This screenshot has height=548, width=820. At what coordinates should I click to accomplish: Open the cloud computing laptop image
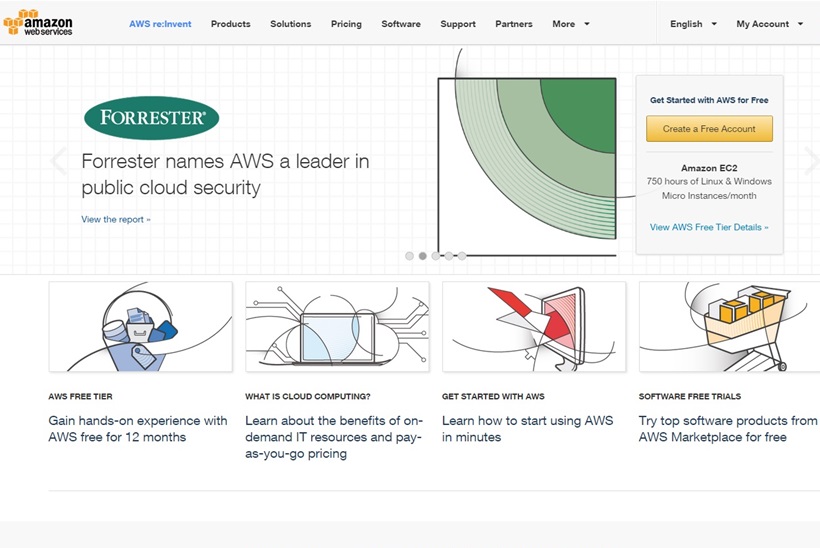(337, 327)
